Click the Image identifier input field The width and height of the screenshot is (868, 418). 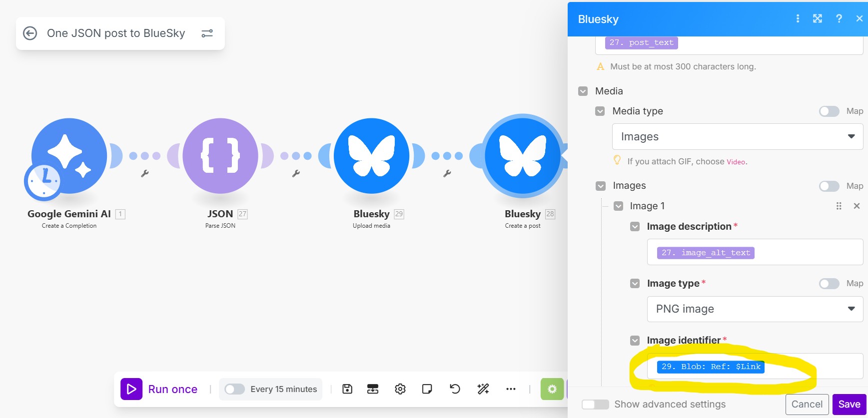(755, 367)
